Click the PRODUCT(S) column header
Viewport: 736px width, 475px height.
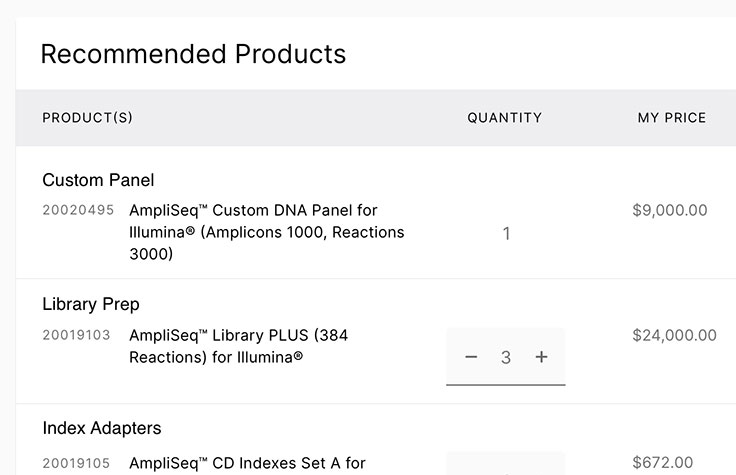(87, 118)
